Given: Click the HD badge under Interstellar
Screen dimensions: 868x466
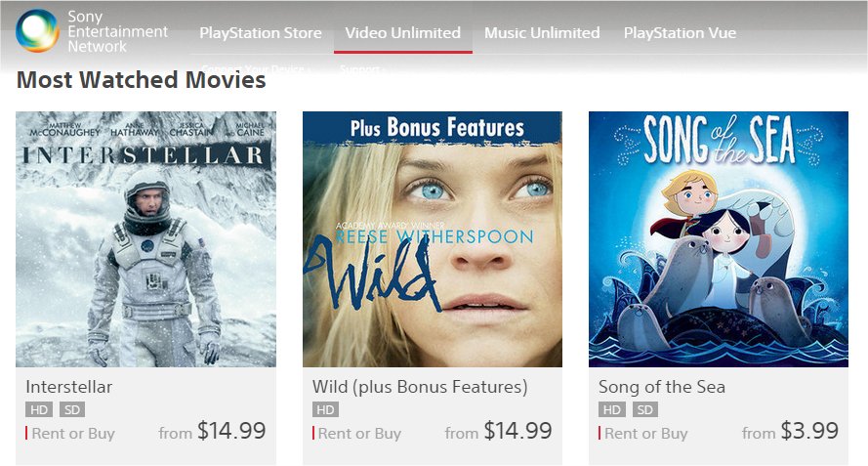Looking at the screenshot, I should [x=39, y=410].
